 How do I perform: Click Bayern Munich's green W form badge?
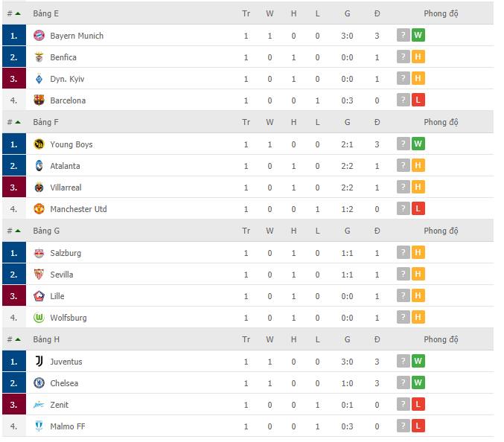click(418, 35)
